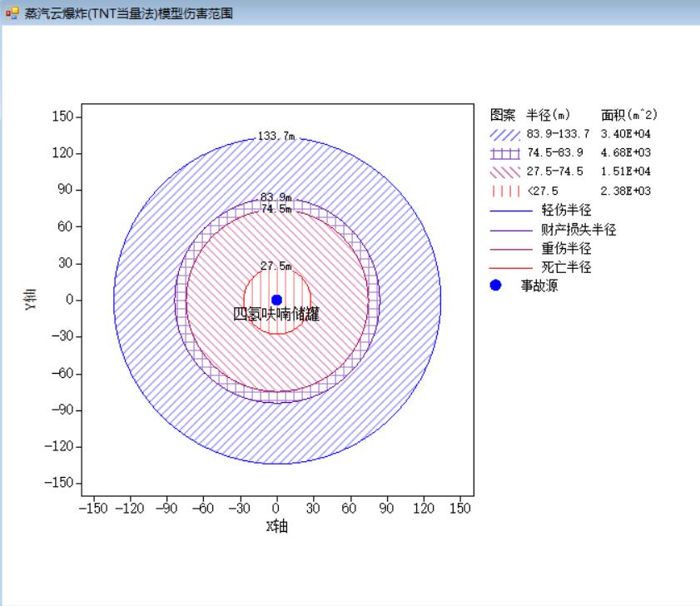Click the blue accident source dot in chart

tap(277, 300)
